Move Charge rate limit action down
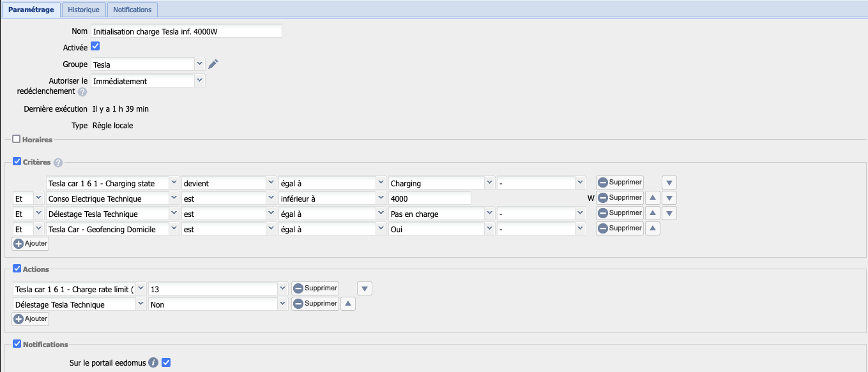 [x=365, y=288]
